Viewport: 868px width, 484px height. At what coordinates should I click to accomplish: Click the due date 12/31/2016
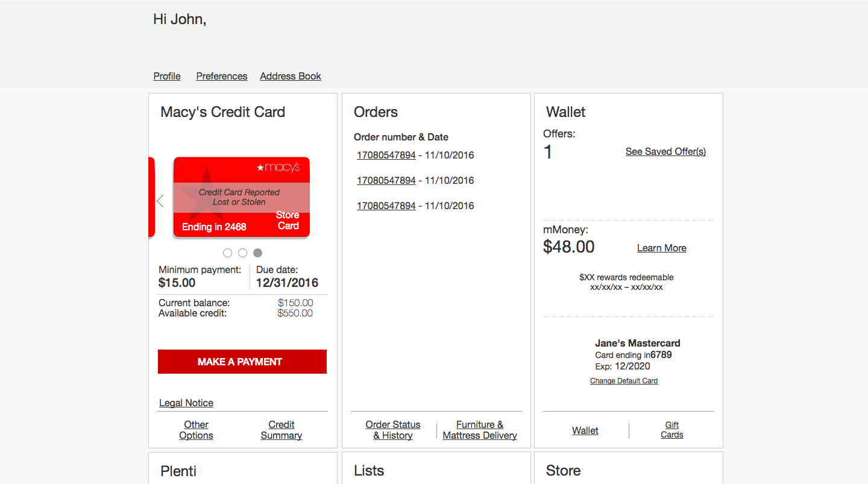coord(287,283)
